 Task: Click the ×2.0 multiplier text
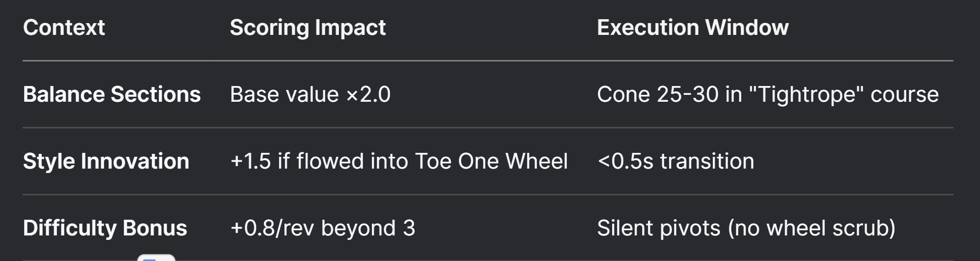[368, 94]
